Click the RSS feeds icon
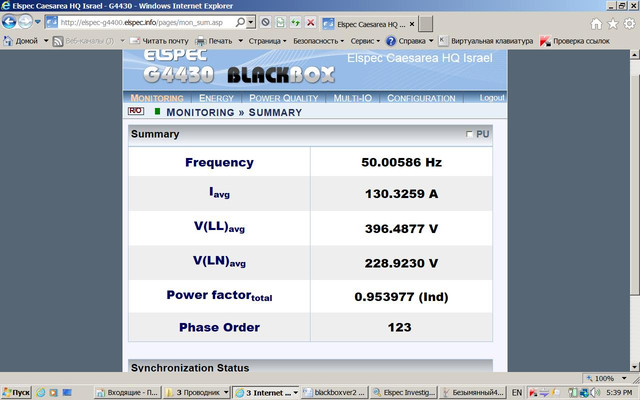Viewport: 640px width, 400px height. tap(58, 41)
